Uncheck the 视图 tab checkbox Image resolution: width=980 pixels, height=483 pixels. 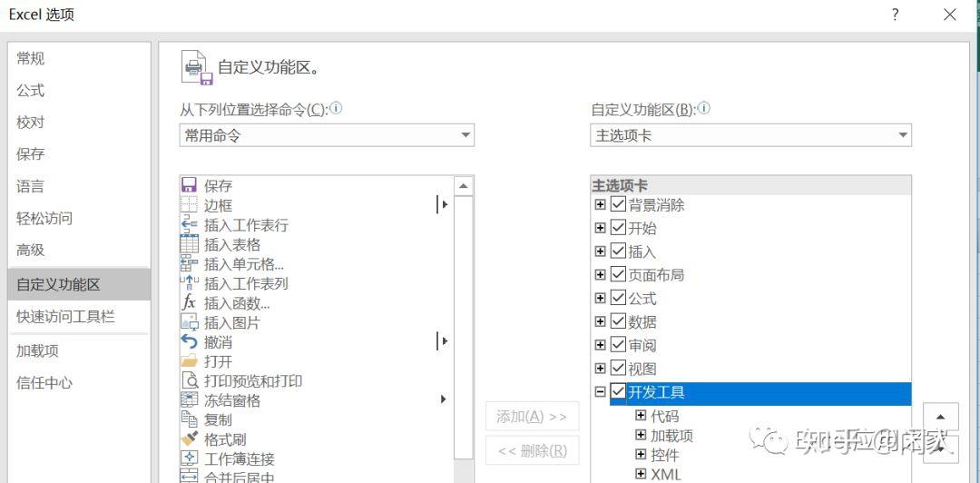click(618, 368)
